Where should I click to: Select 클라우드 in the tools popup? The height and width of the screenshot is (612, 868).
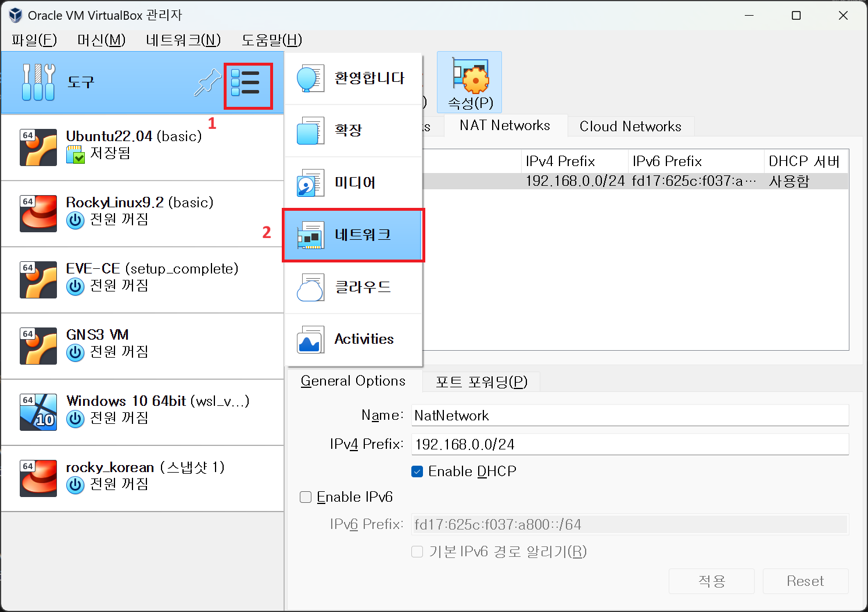click(x=353, y=287)
